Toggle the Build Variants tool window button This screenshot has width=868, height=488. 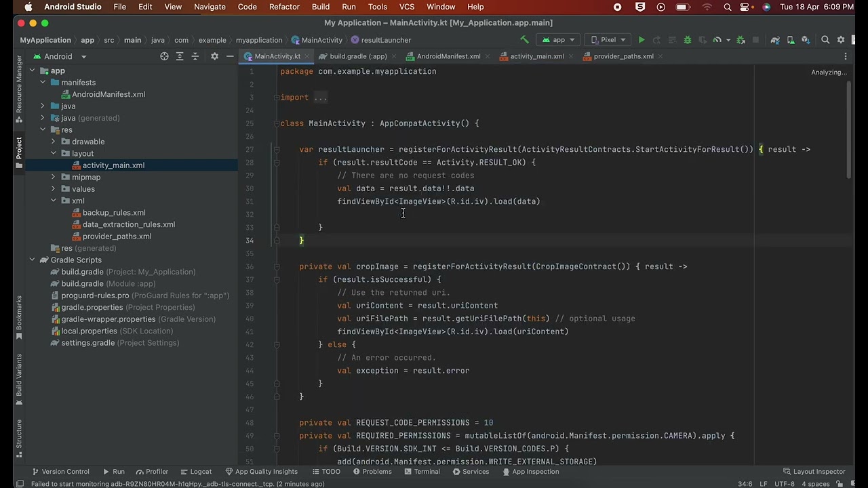pos(19,379)
